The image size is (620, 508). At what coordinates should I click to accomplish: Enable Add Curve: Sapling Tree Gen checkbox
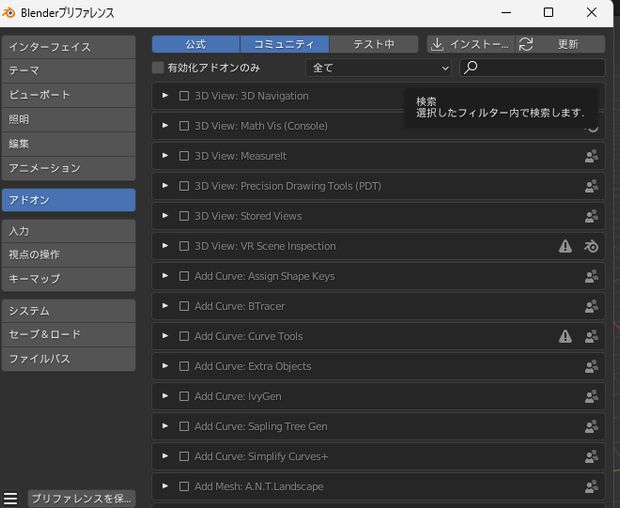[x=184, y=427]
